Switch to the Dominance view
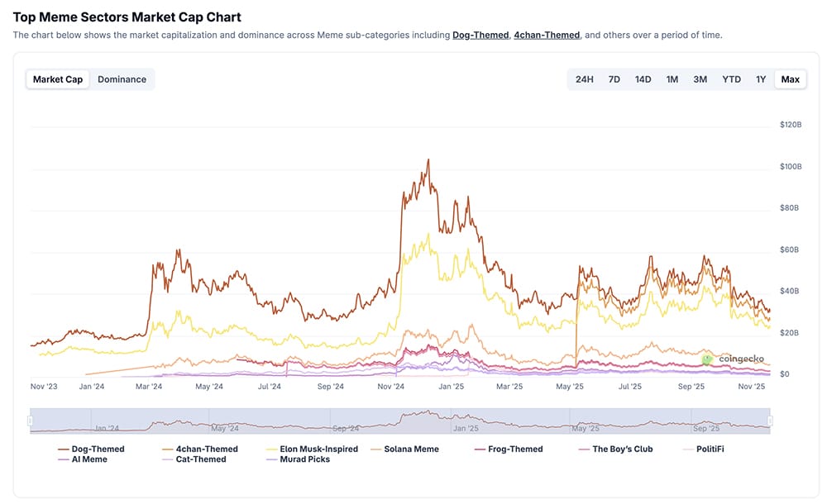Image resolution: width=827 pixels, height=504 pixels. [x=122, y=79]
